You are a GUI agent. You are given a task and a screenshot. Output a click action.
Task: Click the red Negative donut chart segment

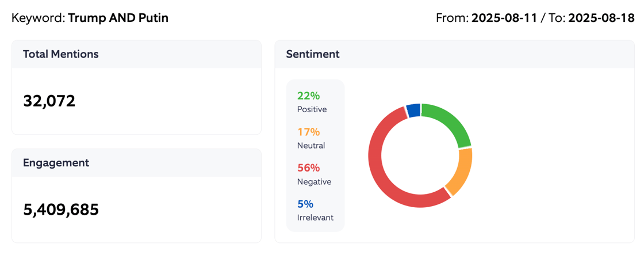[x=384, y=173]
